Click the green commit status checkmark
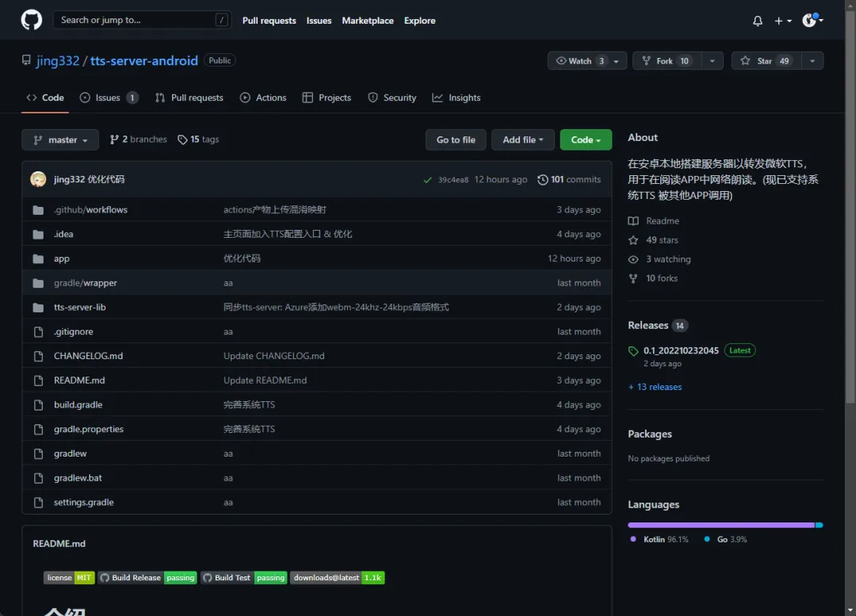The image size is (856, 616). pos(427,180)
